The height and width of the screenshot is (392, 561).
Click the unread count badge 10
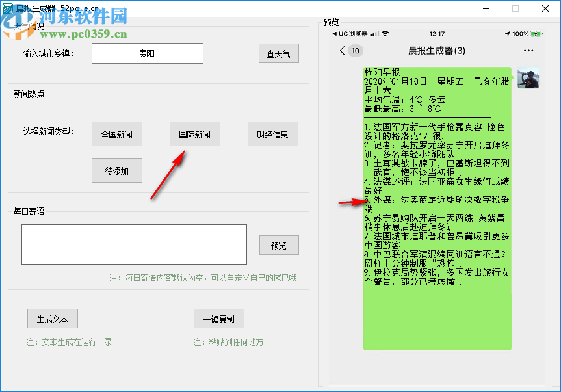tap(356, 51)
